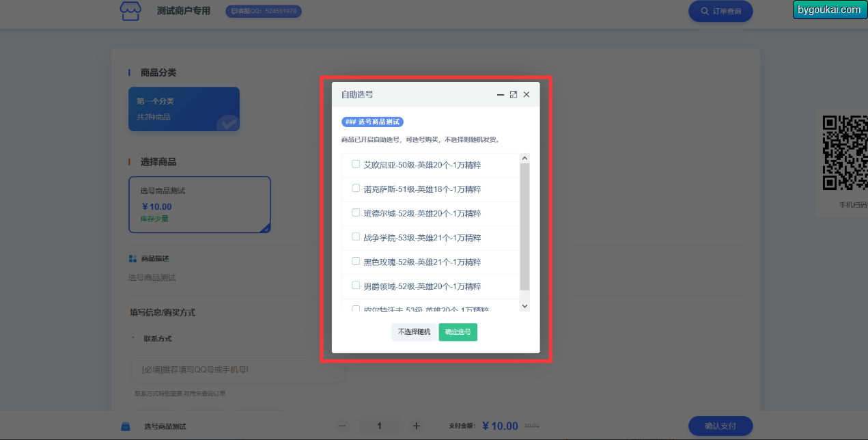Click the plus quantity stepper icon

[x=416, y=426]
